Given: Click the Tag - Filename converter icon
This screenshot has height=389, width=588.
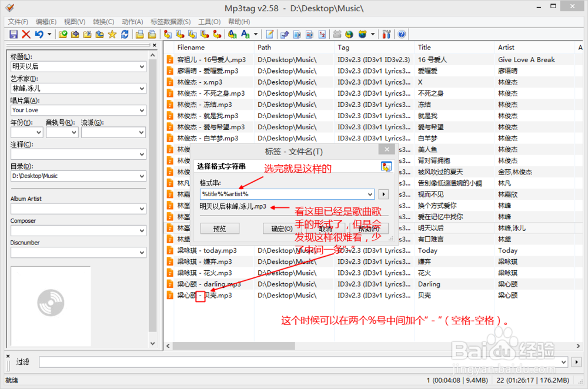Looking at the screenshot, I should (168, 35).
